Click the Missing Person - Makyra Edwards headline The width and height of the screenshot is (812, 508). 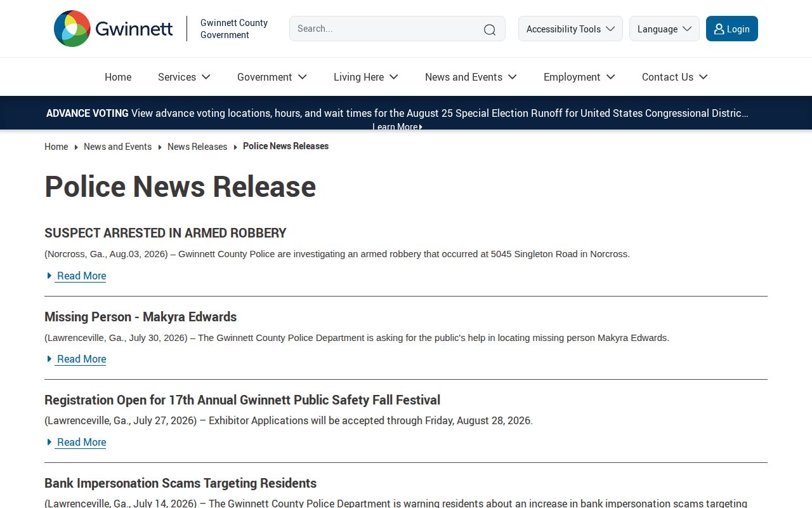point(140,317)
